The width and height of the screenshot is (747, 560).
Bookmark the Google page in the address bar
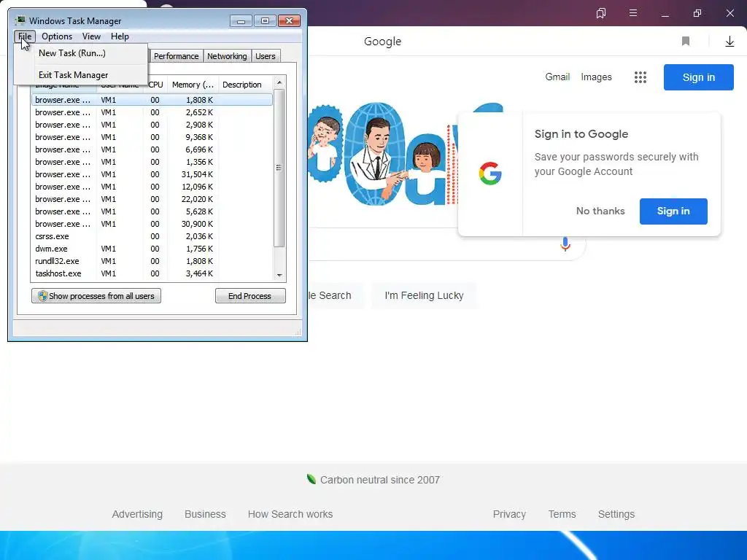click(686, 42)
